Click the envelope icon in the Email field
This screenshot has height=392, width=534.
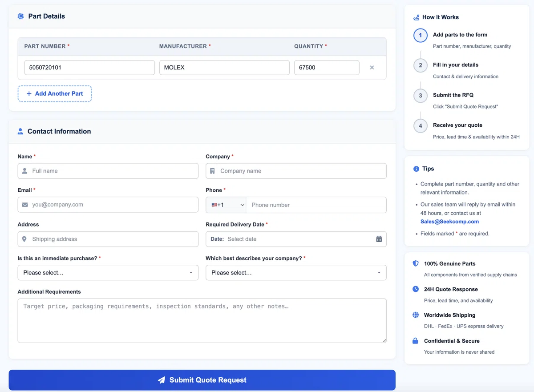pyautogui.click(x=25, y=205)
